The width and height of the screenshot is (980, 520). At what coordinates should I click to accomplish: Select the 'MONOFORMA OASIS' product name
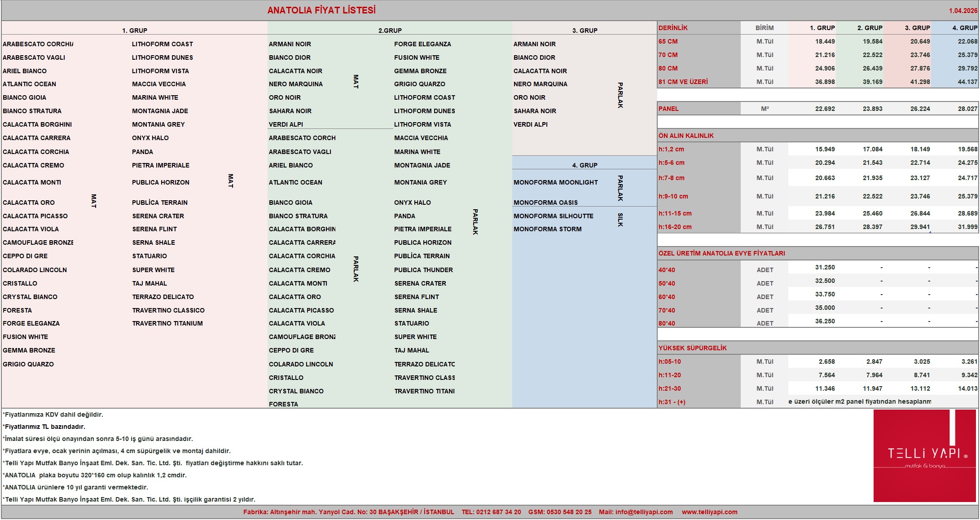tap(546, 203)
